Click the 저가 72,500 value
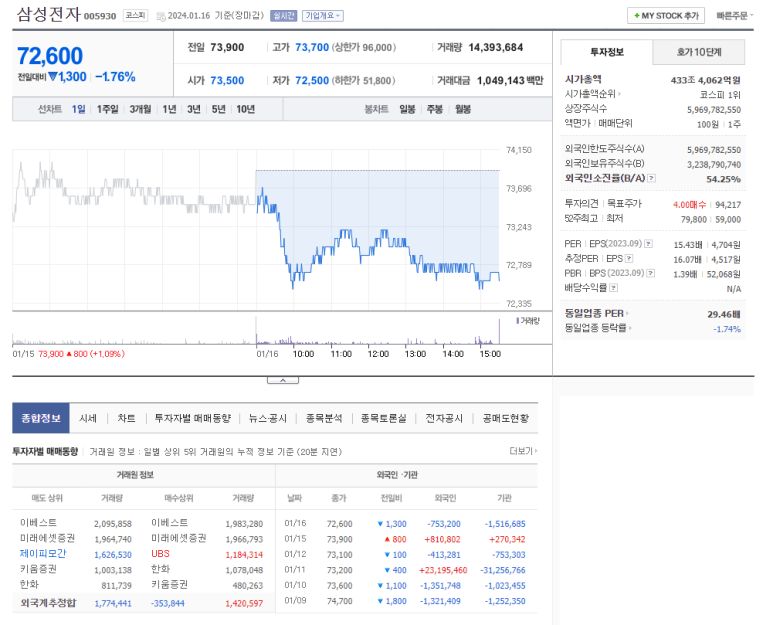 point(312,80)
